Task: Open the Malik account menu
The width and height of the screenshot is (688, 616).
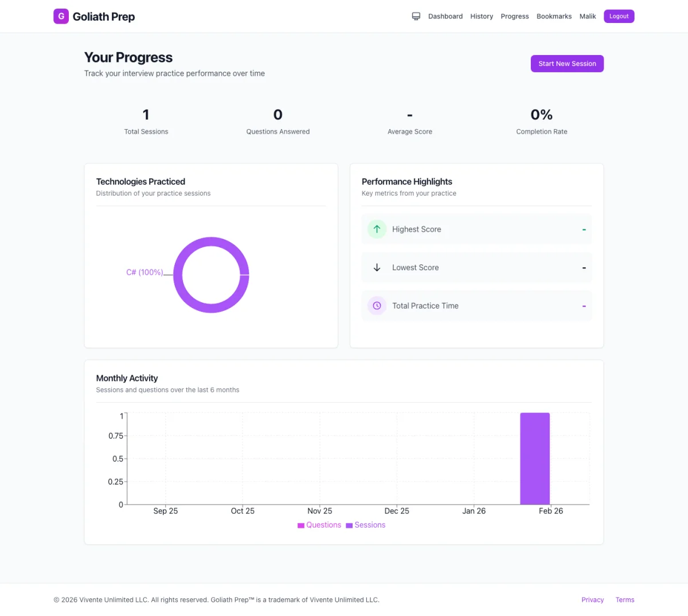Action: tap(587, 16)
